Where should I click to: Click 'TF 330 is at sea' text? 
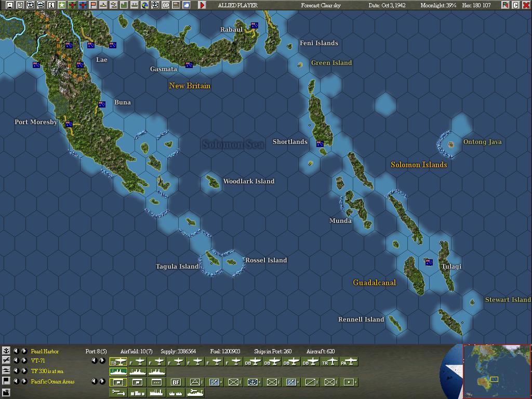click(x=47, y=371)
